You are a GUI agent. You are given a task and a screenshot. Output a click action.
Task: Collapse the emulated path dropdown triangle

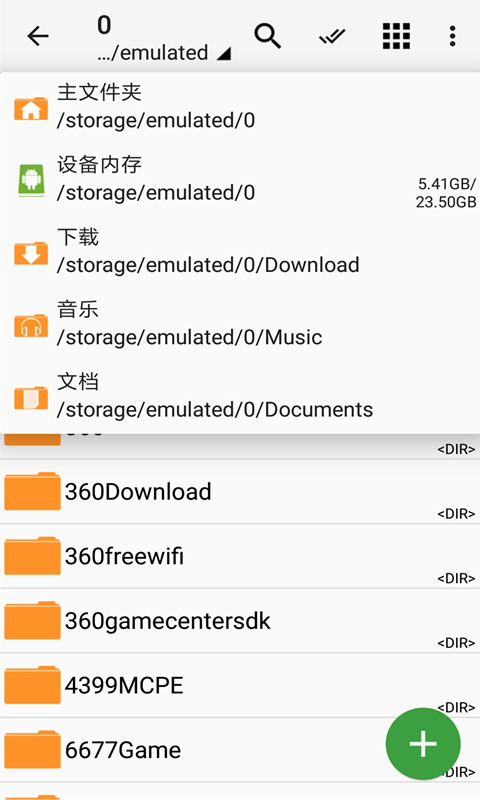tap(223, 54)
